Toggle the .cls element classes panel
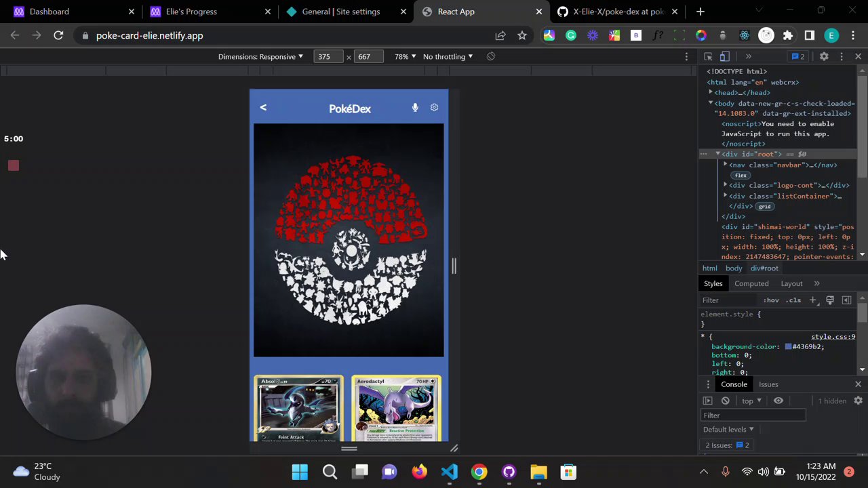The width and height of the screenshot is (868, 488). (x=793, y=300)
